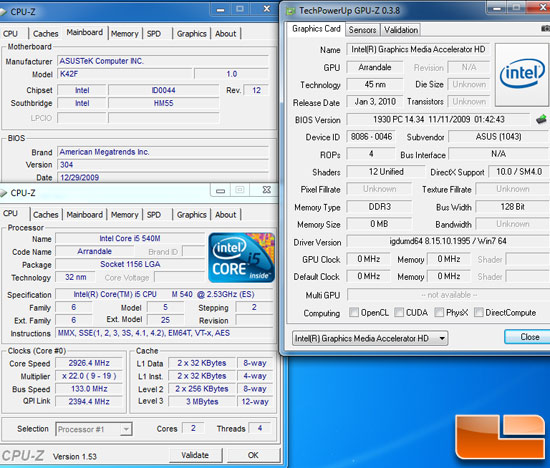Click the OK button in CPU-Z
The image size is (550, 468).
[253, 455]
